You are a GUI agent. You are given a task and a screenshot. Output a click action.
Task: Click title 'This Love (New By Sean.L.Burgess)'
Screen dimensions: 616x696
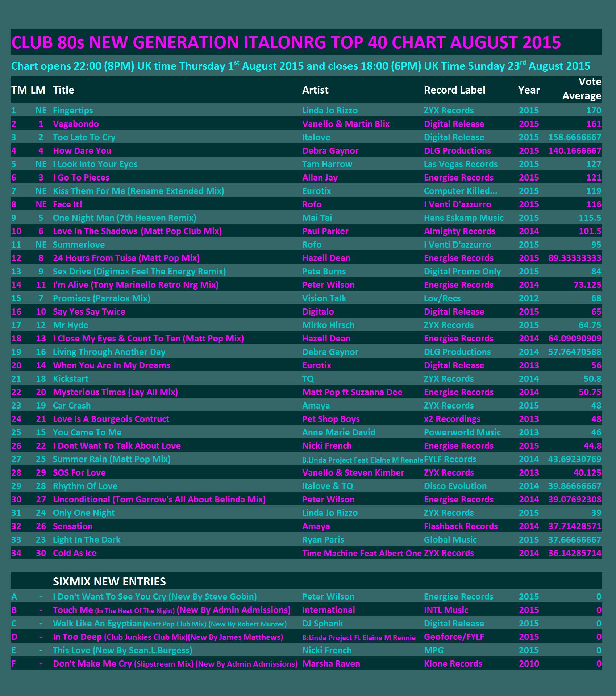click(122, 650)
